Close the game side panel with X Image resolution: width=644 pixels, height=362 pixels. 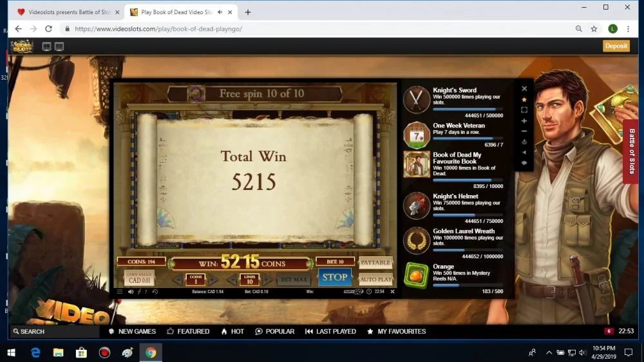pos(524,89)
